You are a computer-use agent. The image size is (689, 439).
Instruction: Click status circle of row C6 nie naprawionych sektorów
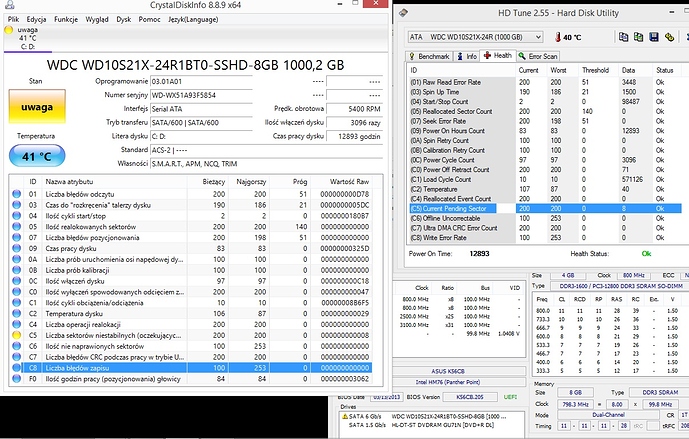[17, 346]
